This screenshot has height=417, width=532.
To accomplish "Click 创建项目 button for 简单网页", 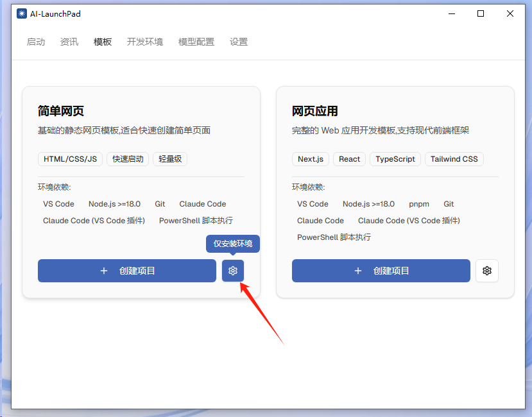I will (x=127, y=271).
